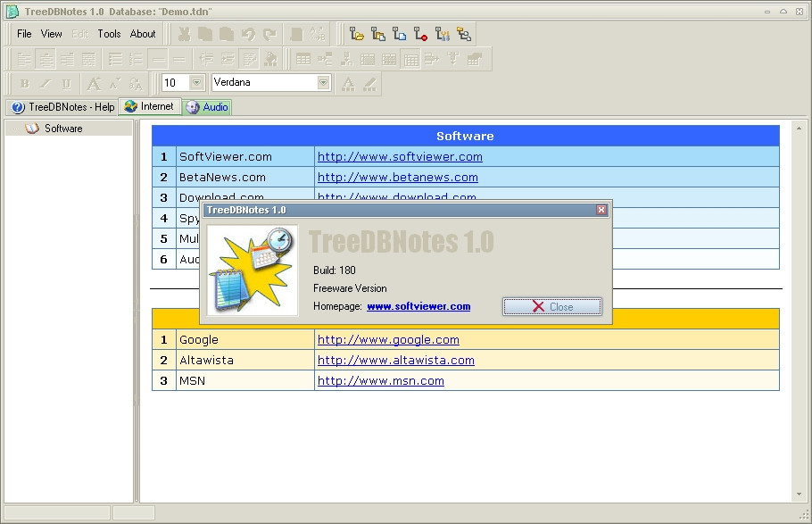
Task: Toggle Bold formatting
Action: [24, 83]
